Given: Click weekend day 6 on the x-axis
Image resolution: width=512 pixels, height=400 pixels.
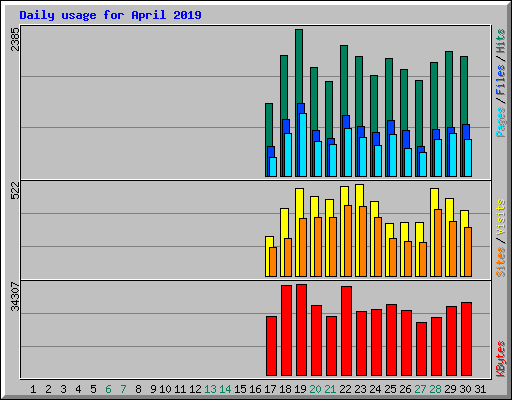Looking at the screenshot, I should pos(108,389).
